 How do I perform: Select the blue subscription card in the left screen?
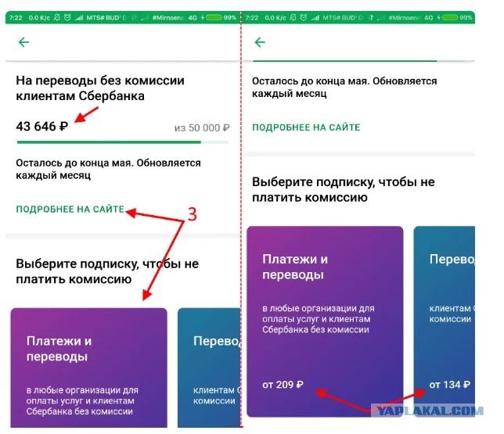point(209,368)
